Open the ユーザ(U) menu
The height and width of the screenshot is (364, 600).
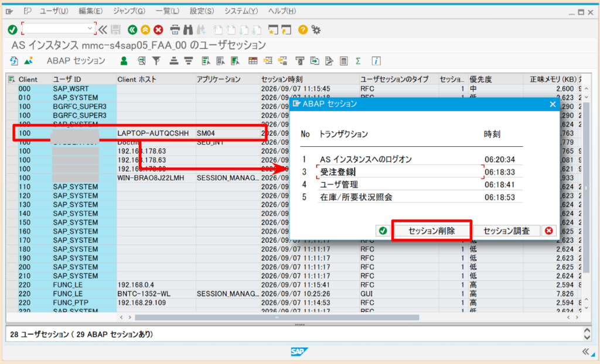tap(54, 11)
